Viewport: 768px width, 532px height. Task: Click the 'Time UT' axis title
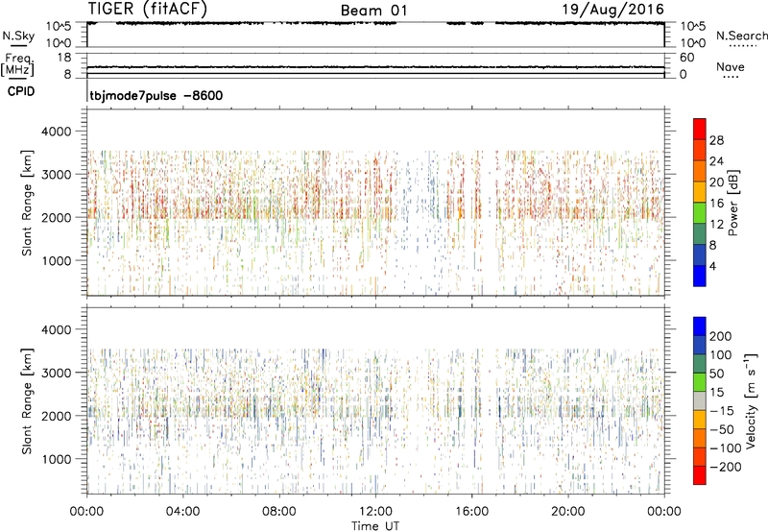[x=375, y=526]
